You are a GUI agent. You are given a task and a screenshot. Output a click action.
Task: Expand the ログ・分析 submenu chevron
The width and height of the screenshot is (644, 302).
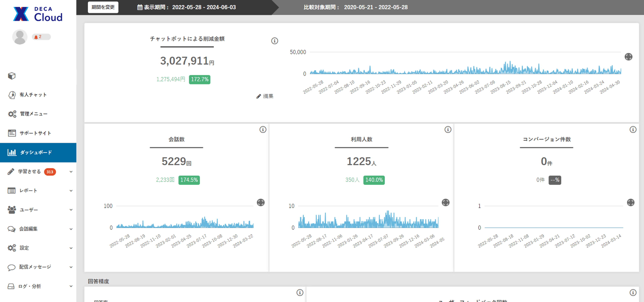[71, 286]
